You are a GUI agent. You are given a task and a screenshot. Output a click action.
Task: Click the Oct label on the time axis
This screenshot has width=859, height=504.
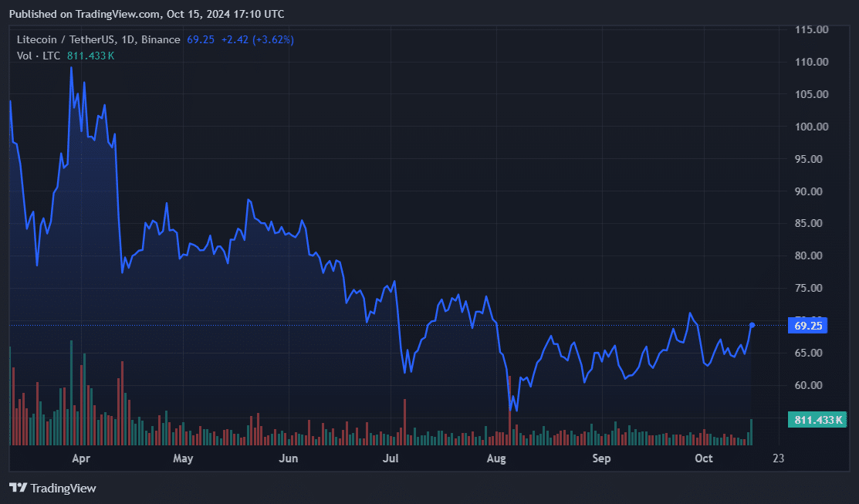[x=703, y=458]
